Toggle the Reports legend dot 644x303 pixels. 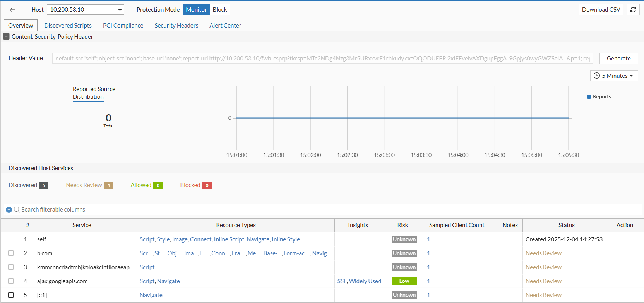[x=589, y=97]
